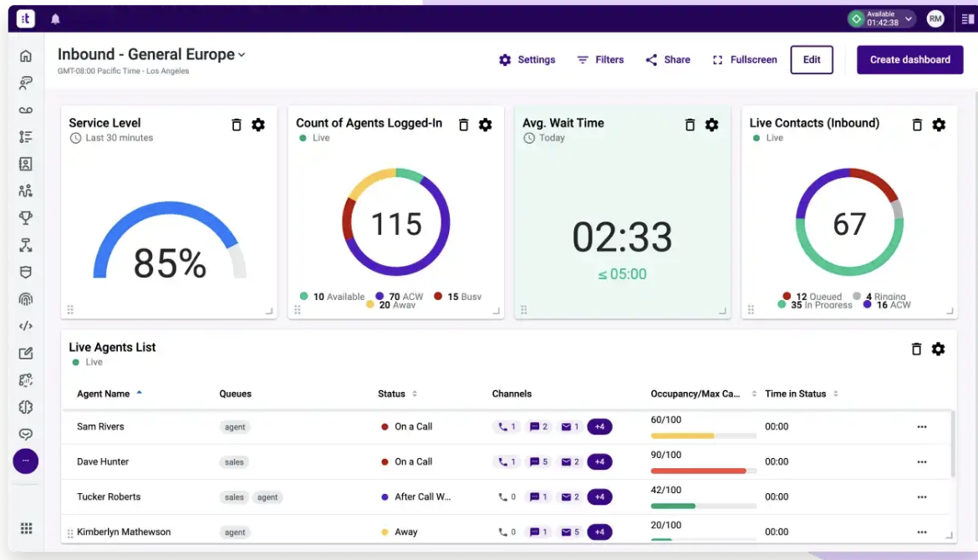Toggle sorting on Time in Status column
978x560 pixels.
(835, 394)
